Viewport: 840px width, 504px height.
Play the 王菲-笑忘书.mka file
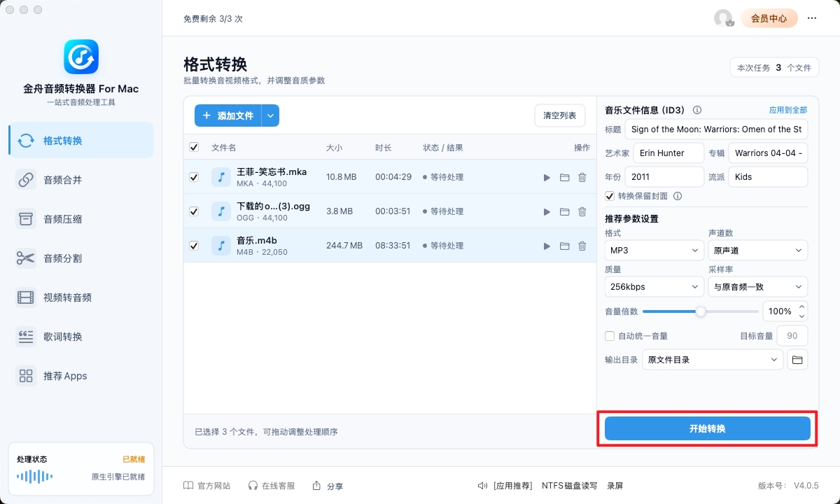[x=547, y=178]
